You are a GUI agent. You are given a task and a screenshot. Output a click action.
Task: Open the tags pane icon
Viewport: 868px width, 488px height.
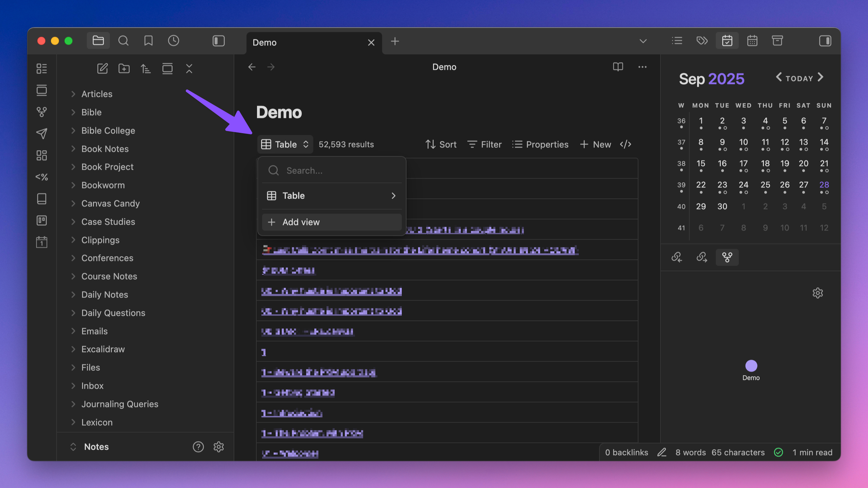(x=702, y=41)
